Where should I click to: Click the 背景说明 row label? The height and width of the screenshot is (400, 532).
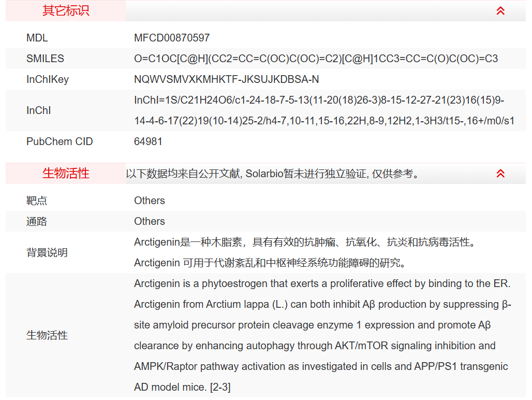pos(47,253)
